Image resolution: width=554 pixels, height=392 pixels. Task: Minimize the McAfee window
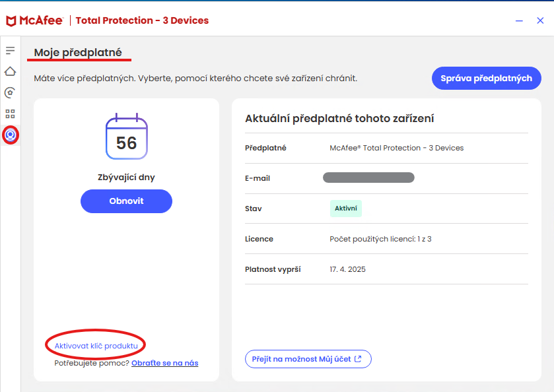(519, 21)
